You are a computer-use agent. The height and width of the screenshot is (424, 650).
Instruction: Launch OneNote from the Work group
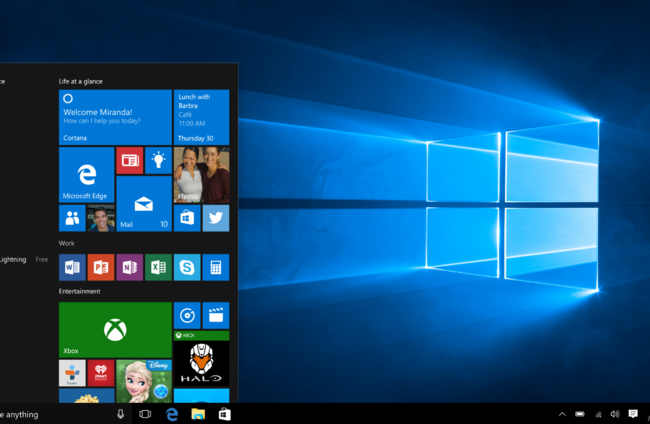pos(130,267)
